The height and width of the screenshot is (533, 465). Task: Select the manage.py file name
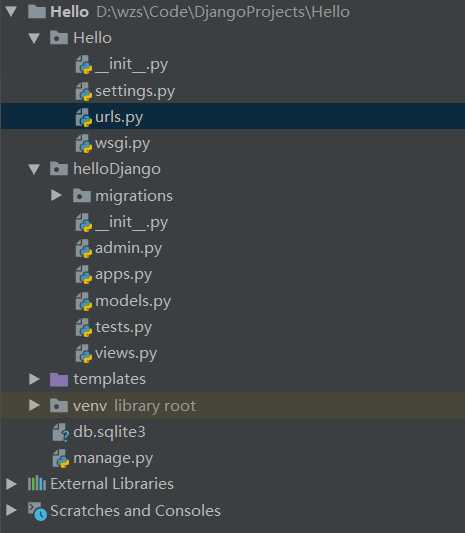click(113, 459)
